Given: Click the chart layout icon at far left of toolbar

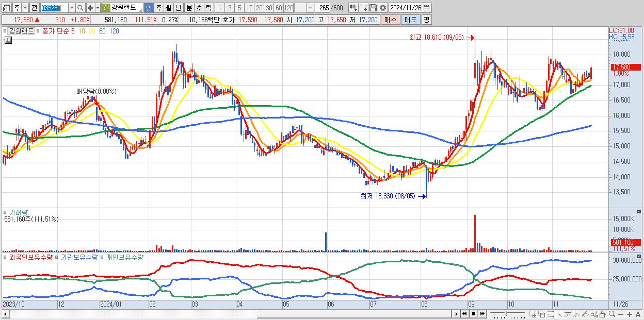Looking at the screenshot, I should pyautogui.click(x=6, y=8).
